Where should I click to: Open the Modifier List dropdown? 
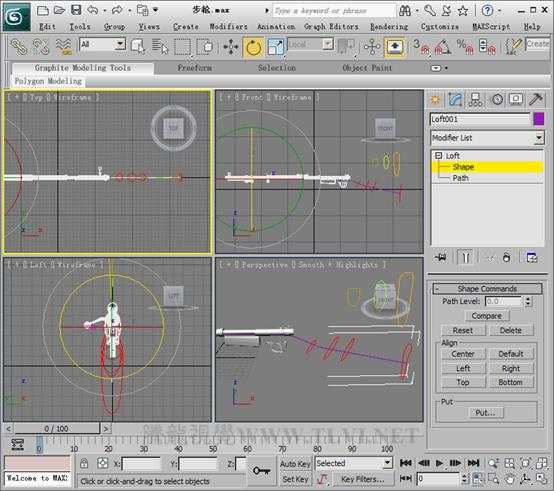pos(488,138)
